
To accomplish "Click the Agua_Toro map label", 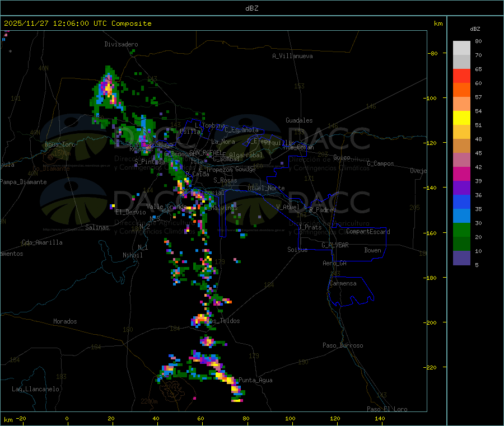I will click(60, 144).
